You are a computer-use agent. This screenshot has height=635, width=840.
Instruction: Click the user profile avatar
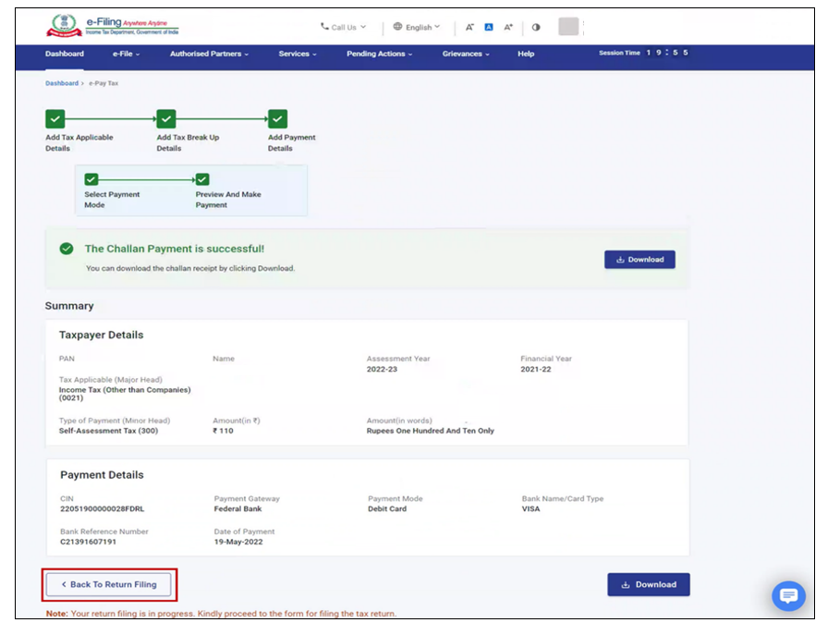click(568, 27)
